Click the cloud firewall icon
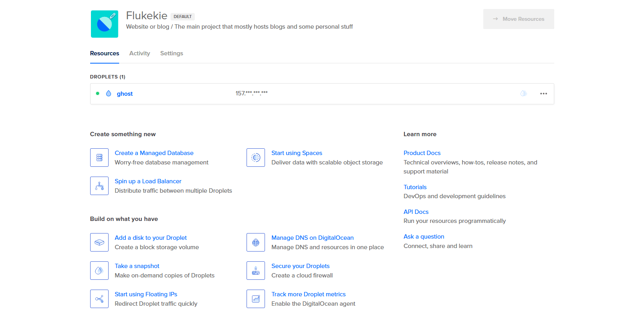The width and height of the screenshot is (644, 321). [x=256, y=270]
